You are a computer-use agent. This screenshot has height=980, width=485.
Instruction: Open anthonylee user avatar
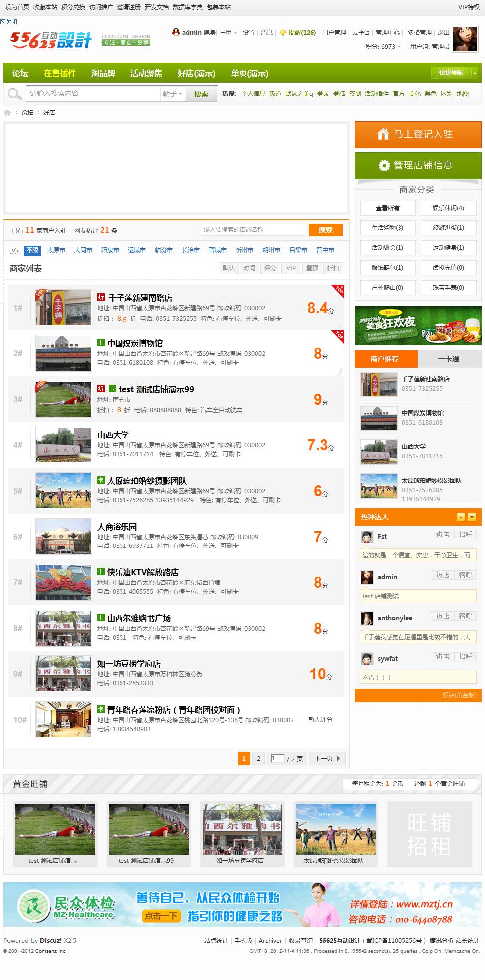(x=367, y=618)
